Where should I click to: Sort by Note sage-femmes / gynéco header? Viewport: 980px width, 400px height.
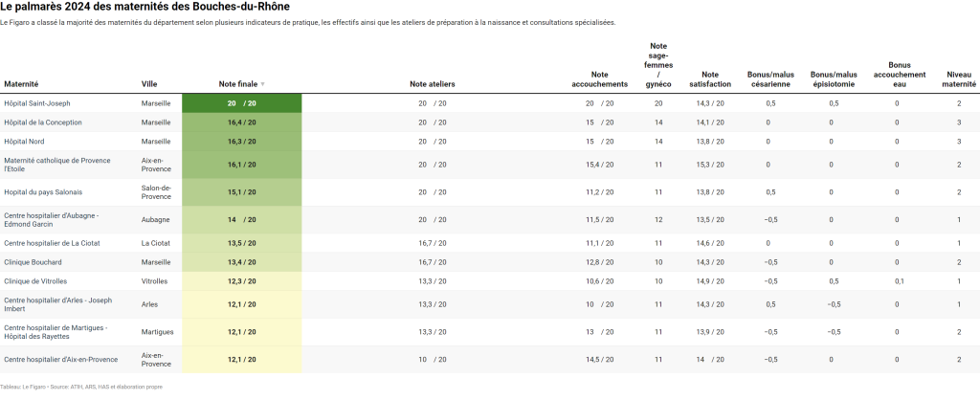[658, 65]
